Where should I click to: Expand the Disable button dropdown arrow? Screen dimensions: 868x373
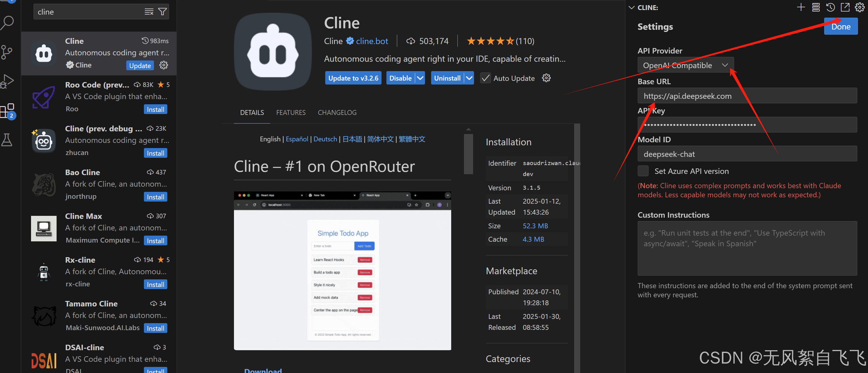coord(420,78)
